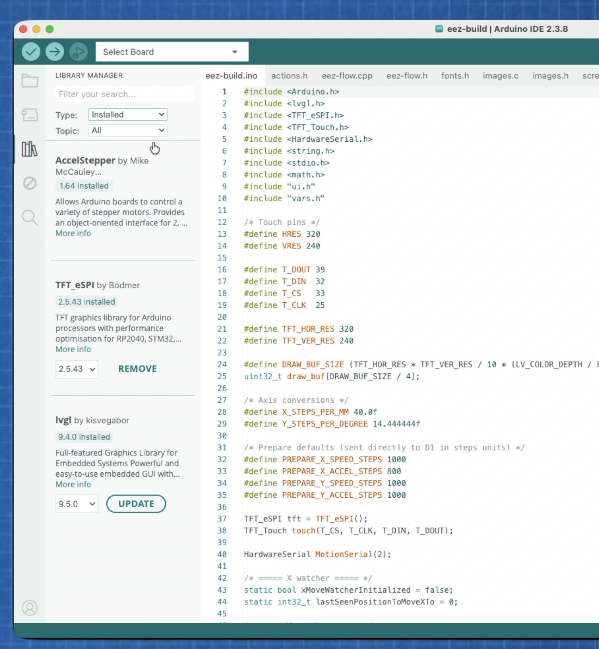Click 'uint32_t draw_buf' code line 25
Image resolution: width=599 pixels, height=649 pixels.
pyautogui.click(x=332, y=376)
